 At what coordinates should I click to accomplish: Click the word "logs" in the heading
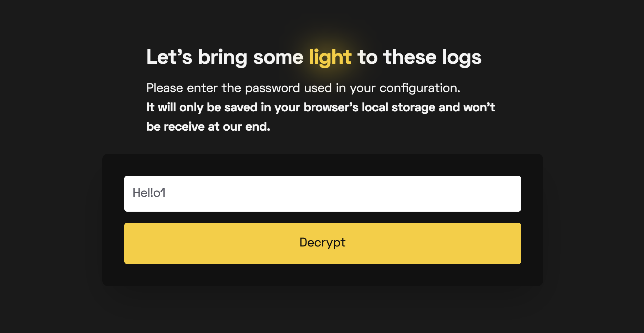[461, 57]
